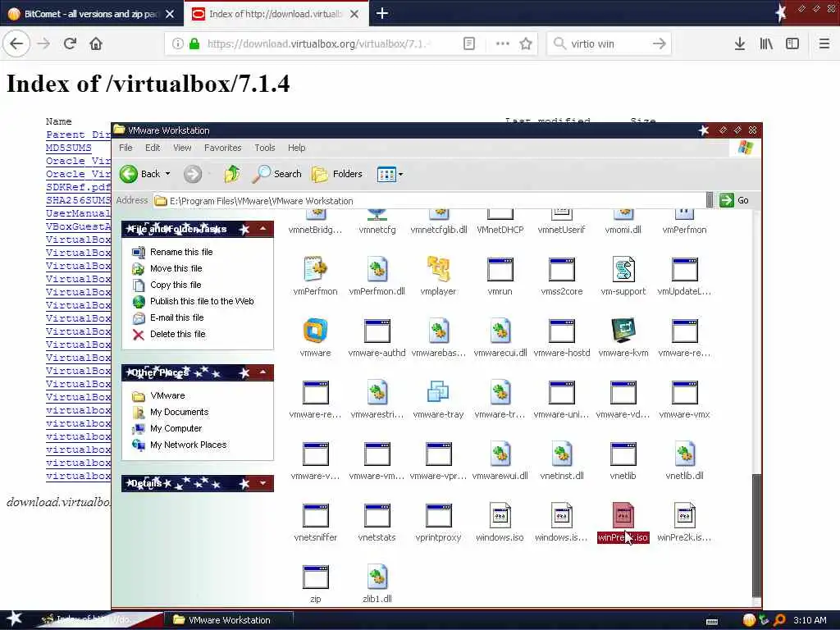Select the vnetinst.dll file
Image resolution: width=840 pixels, height=630 pixels.
(x=561, y=454)
